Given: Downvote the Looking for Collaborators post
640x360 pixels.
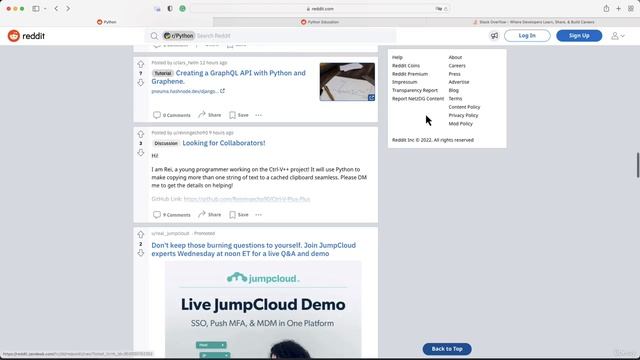Looking at the screenshot, I should coord(140,152).
